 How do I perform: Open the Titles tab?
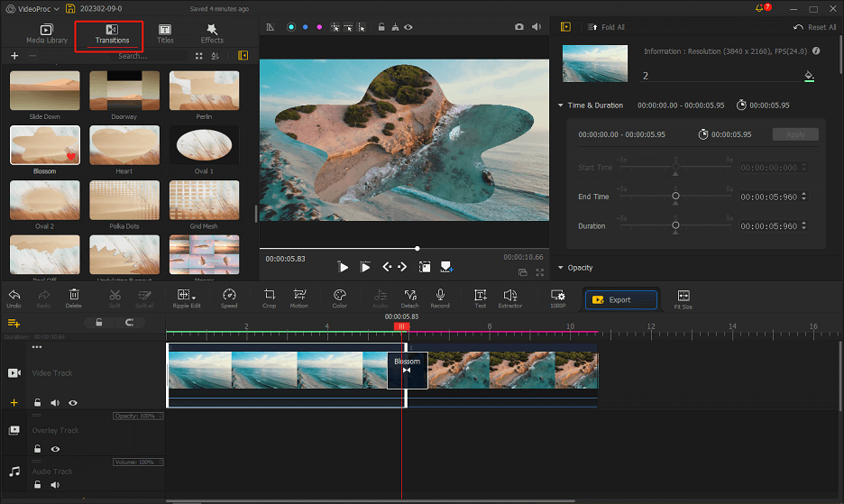[x=165, y=34]
